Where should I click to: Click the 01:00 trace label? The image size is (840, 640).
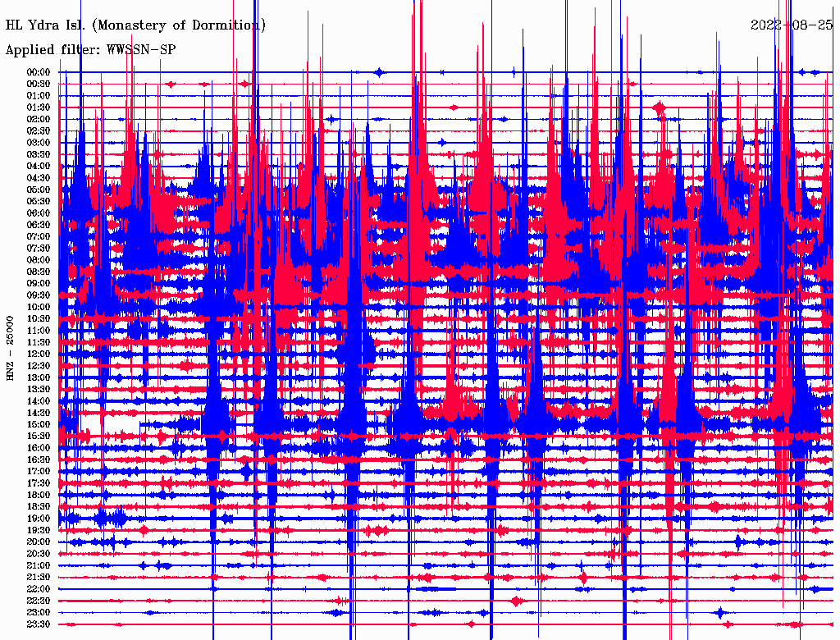39,96
